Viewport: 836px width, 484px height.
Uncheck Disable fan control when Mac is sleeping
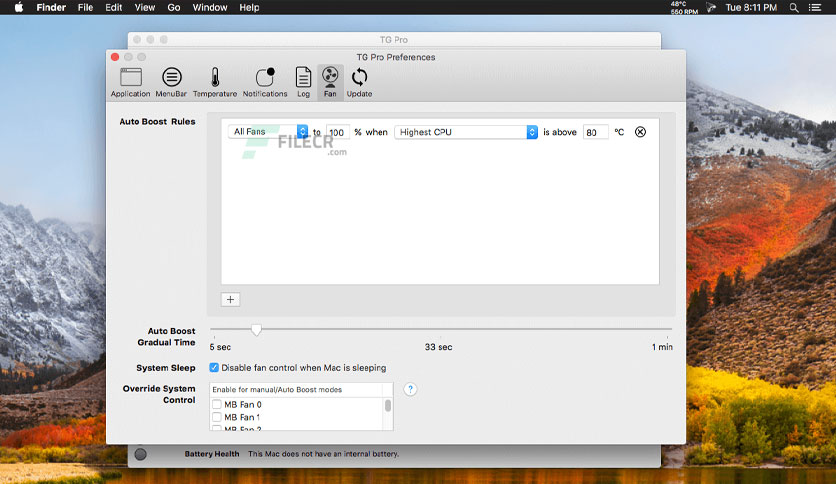pos(214,368)
